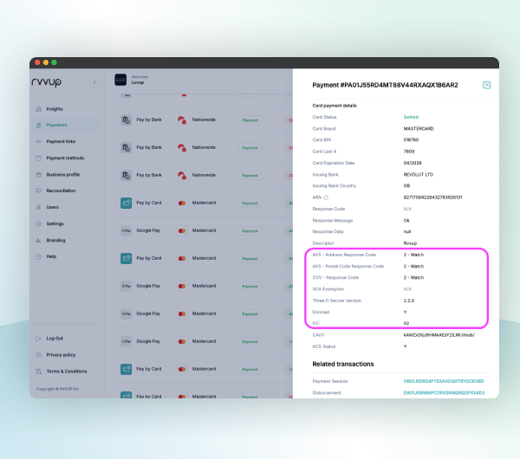Click the MASTERCARD card brand value
This screenshot has height=459, width=520.
419,129
